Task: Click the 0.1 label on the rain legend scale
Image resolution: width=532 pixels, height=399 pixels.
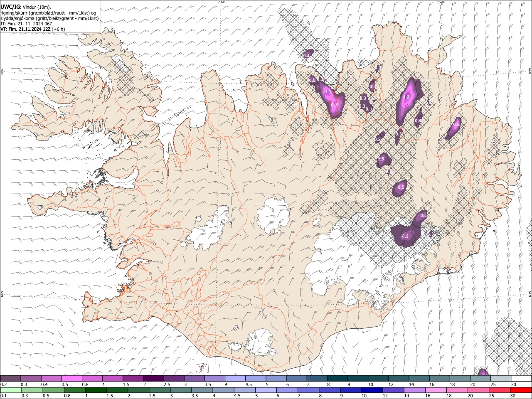Action: pyautogui.click(x=3, y=396)
